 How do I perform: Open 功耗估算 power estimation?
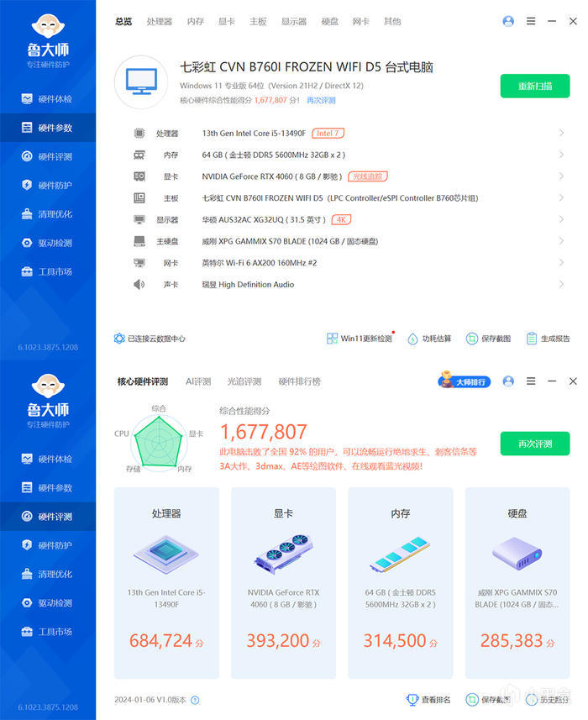[x=429, y=339]
